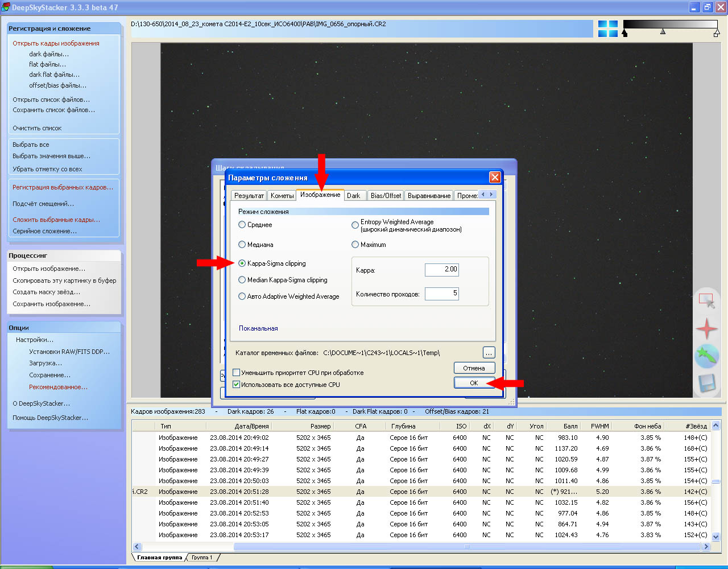Uncheck Использовать все доступные CPU
The image size is (728, 569).
pyautogui.click(x=237, y=385)
